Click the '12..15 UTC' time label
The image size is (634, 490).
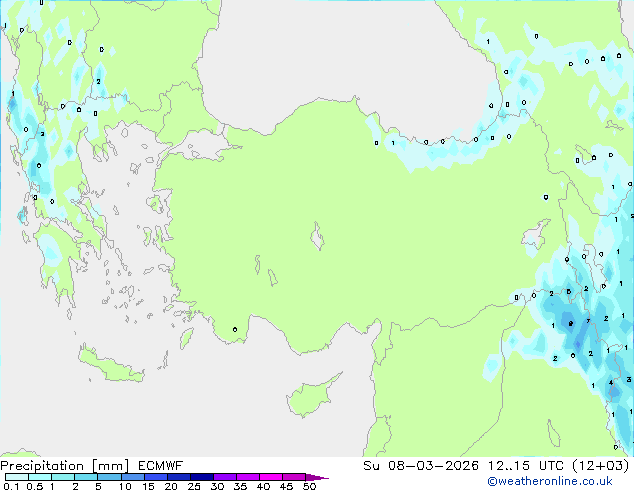(x=526, y=466)
